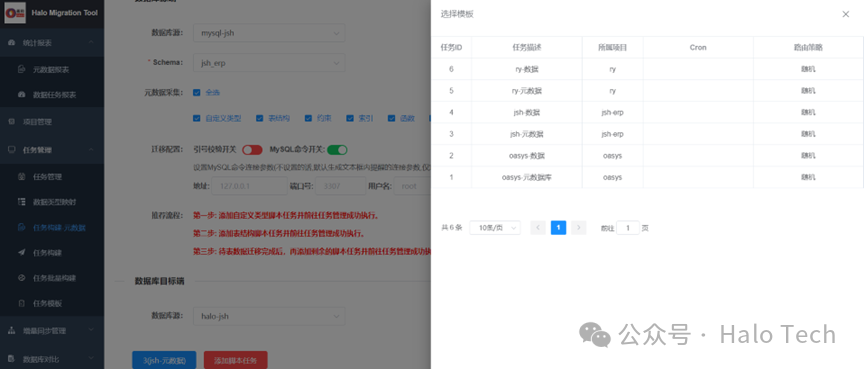
Task: Click jsh-erp project cell in task 3 row
Action: (x=612, y=134)
